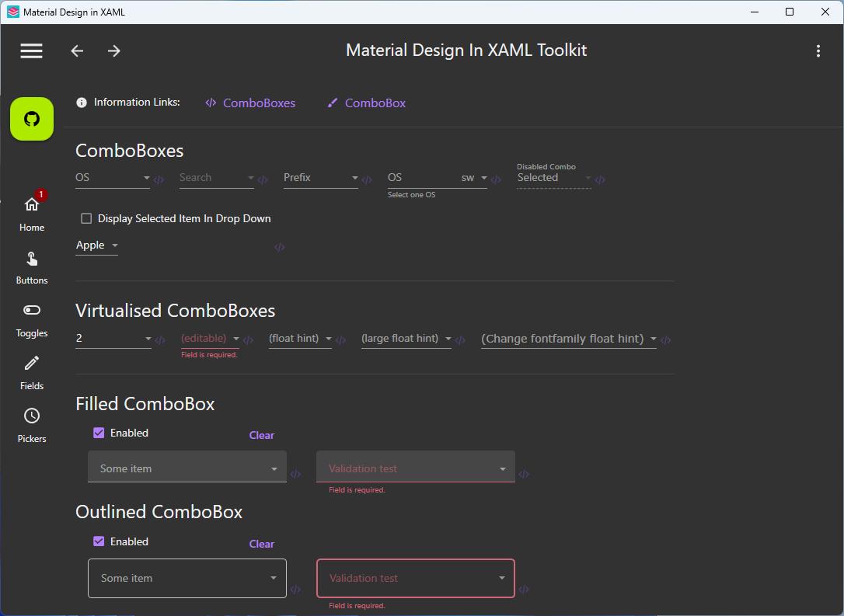
Task: Go back with the left arrow
Action: (77, 50)
